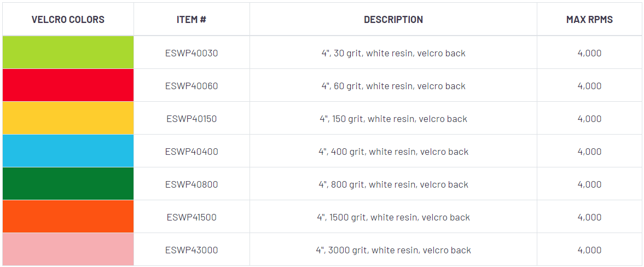The height and width of the screenshot is (267, 644).
Task: Click the VELCRO COLORS column header
Action: tap(68, 20)
